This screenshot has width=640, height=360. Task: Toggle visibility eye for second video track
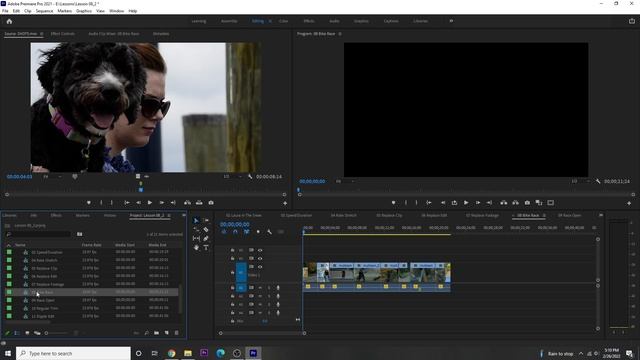[x=260, y=258]
